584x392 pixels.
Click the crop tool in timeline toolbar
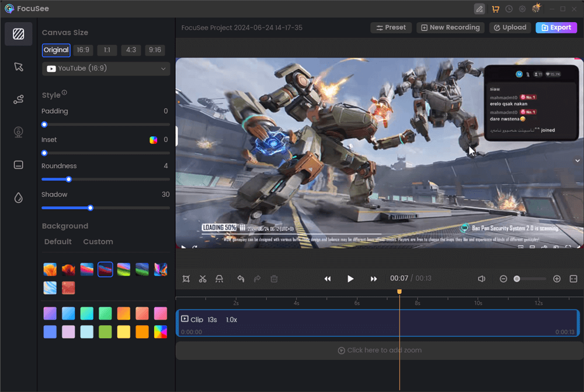click(x=186, y=279)
